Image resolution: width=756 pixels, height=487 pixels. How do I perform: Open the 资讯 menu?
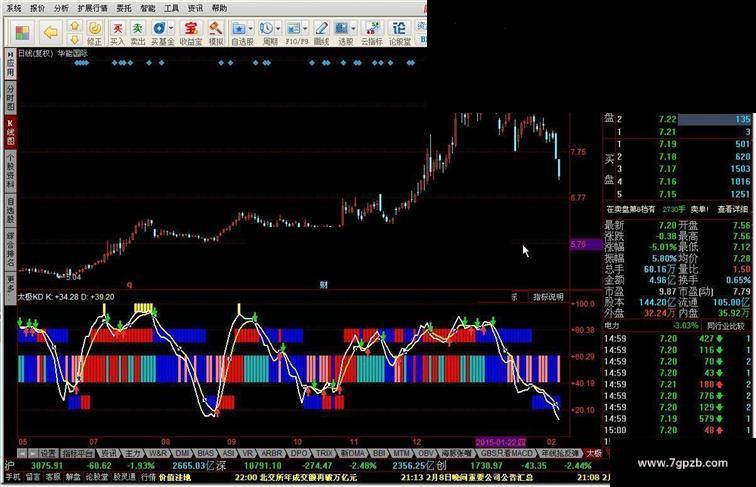pos(195,8)
